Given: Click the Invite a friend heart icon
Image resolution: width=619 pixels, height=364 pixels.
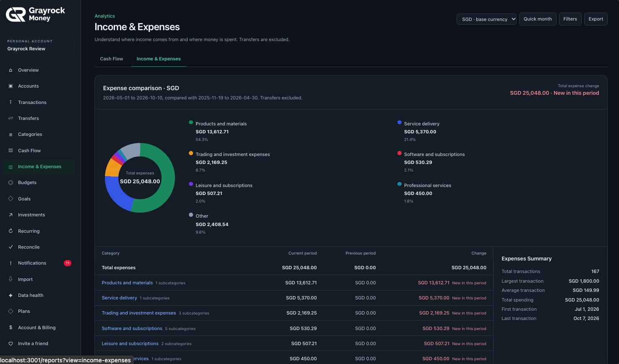Looking at the screenshot, I should point(10,343).
